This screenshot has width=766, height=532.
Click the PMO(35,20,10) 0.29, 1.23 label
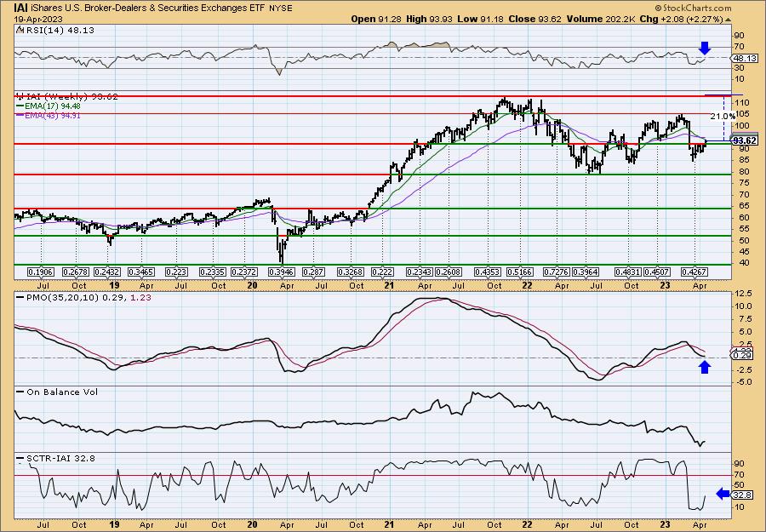[x=88, y=297]
